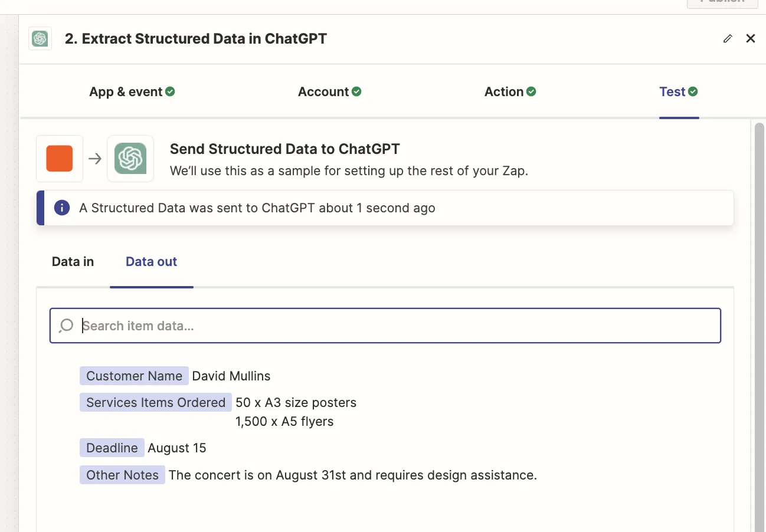Screen dimensions: 766x532
Task: Click the blue info icon in notification
Action: [62, 208]
